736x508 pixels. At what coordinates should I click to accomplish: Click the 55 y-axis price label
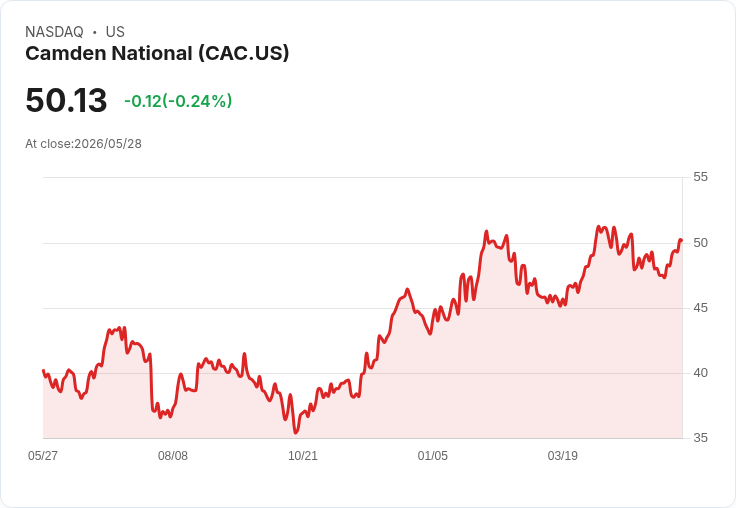700,177
